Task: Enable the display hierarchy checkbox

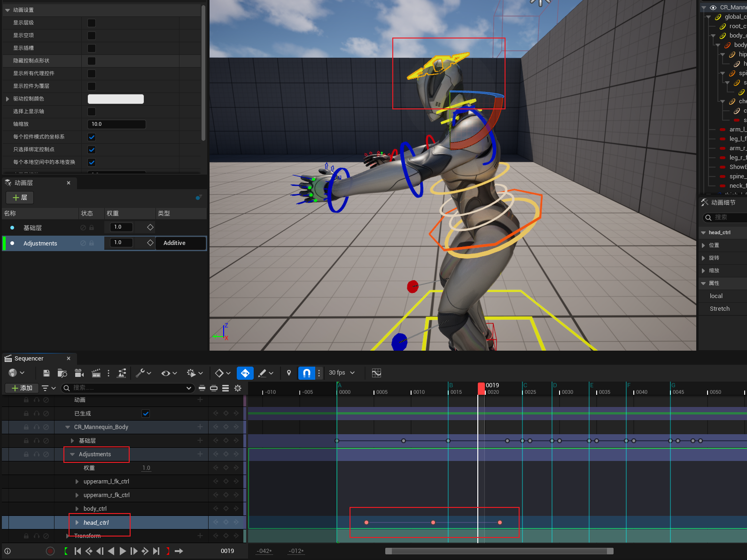Action: pyautogui.click(x=92, y=23)
